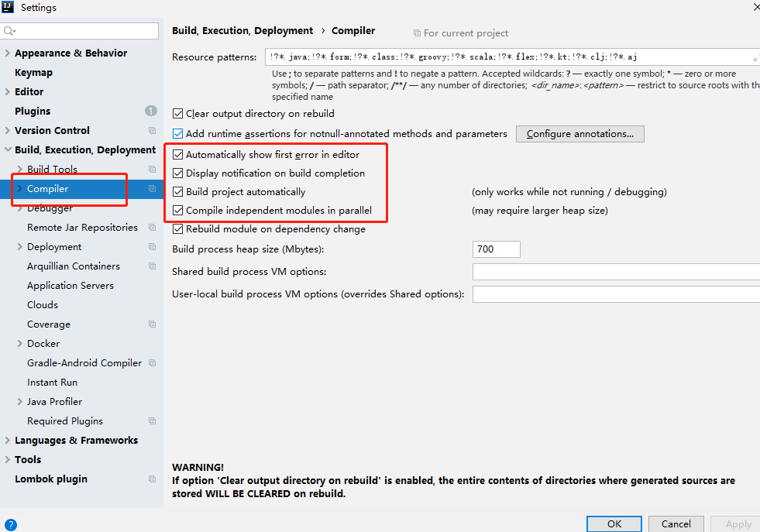Expand Languages & Frameworks section arrow

point(7,441)
